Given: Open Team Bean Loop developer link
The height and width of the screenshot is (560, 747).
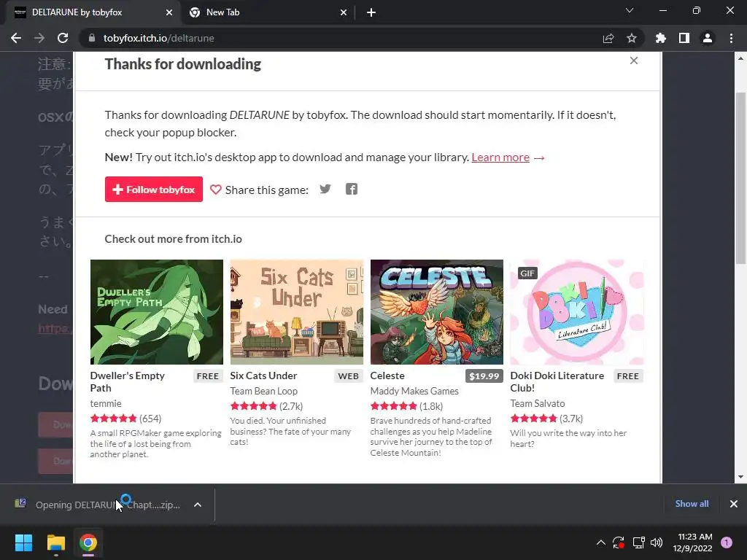Looking at the screenshot, I should pos(264,391).
